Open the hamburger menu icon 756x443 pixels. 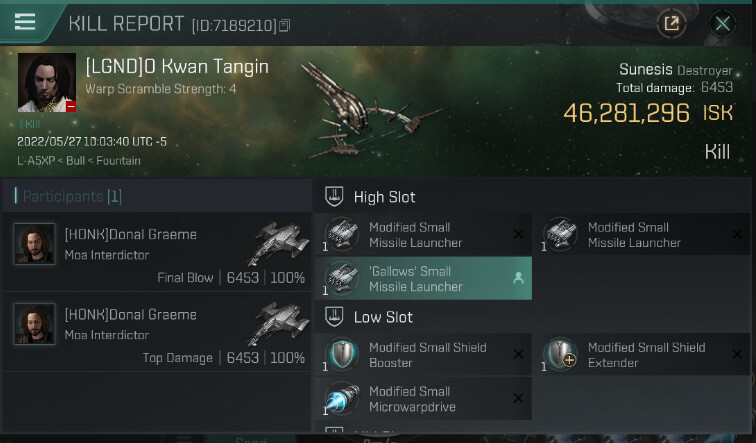tap(26, 22)
